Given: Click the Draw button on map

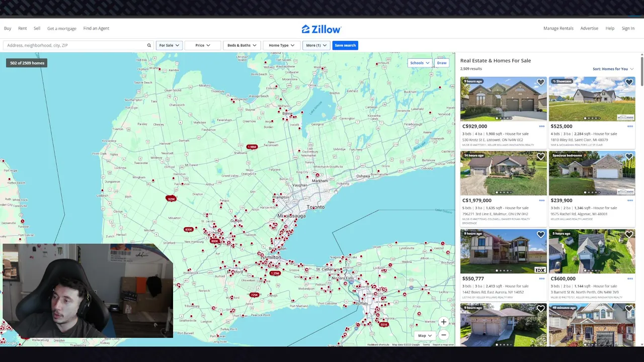Looking at the screenshot, I should [x=442, y=63].
